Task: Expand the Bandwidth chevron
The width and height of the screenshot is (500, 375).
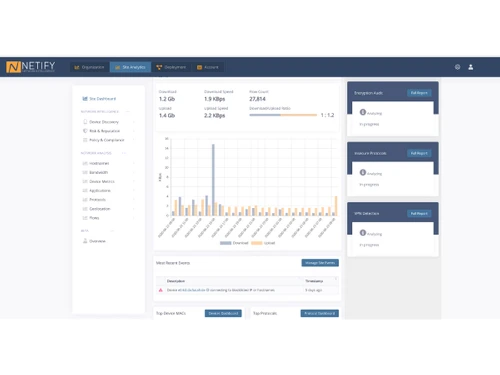Action: 134,172
